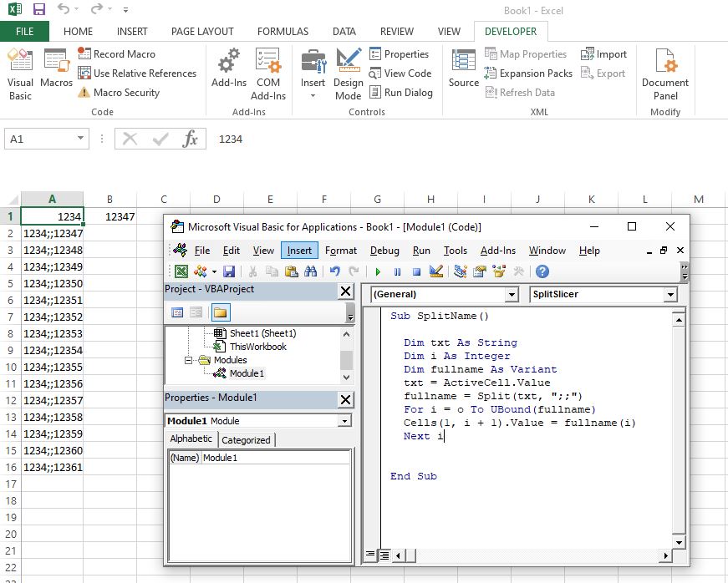Screen dimensions: 728x583
Task: Open Properties Window toolbar icon
Action: 479,271
